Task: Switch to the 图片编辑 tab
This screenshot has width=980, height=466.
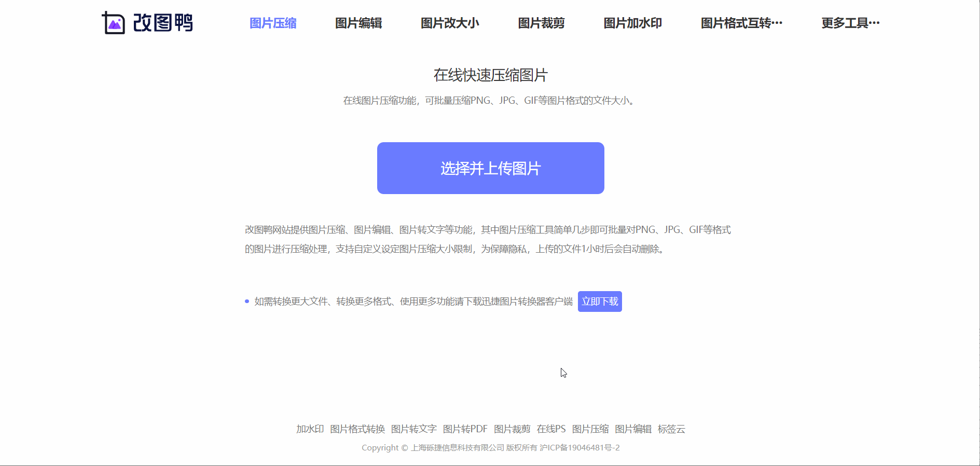Action: click(x=358, y=23)
